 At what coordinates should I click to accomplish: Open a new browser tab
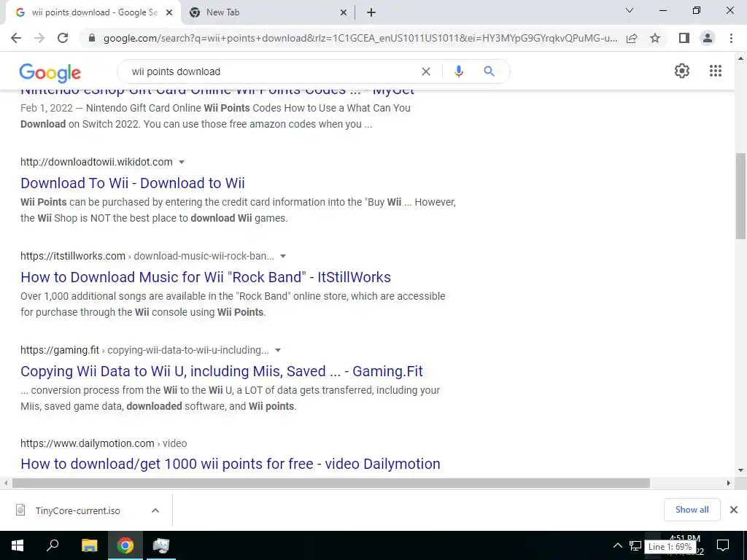click(371, 12)
